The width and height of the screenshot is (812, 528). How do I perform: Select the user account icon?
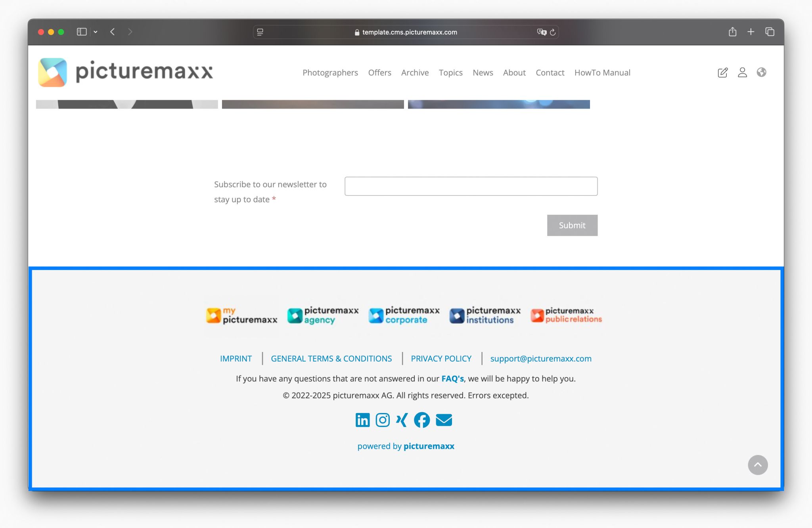point(742,72)
